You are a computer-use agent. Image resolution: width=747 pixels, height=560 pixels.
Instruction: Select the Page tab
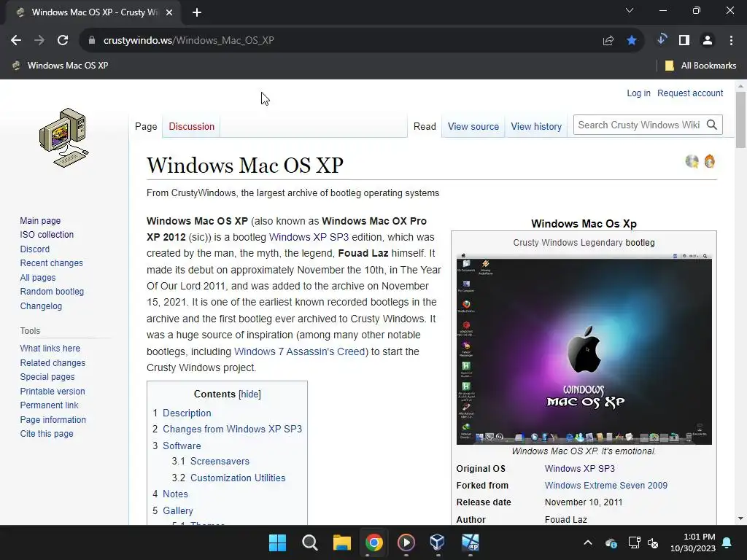146,126
